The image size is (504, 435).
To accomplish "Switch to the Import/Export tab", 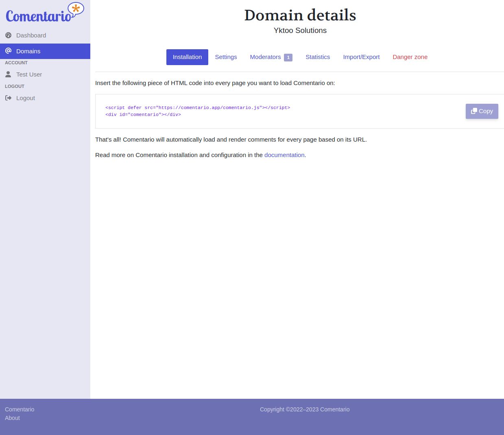I will (x=361, y=57).
